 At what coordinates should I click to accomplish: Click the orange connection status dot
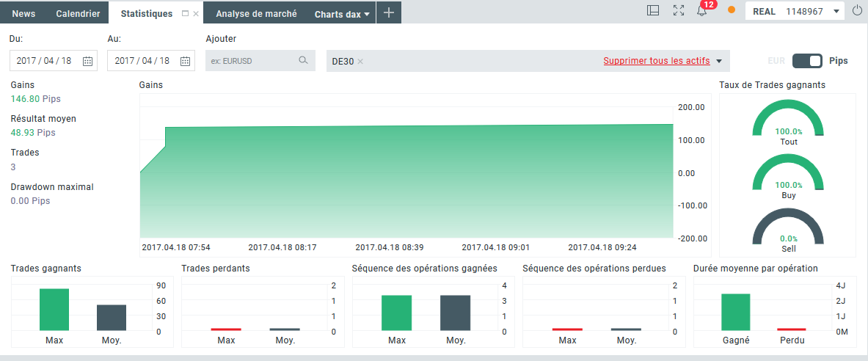pyautogui.click(x=732, y=10)
